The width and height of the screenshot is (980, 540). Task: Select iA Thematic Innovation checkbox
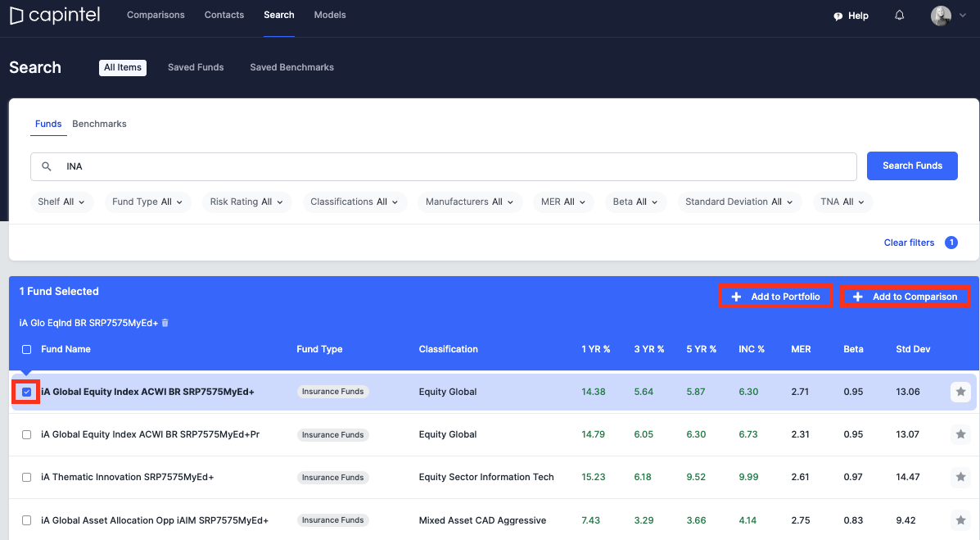pyautogui.click(x=26, y=477)
